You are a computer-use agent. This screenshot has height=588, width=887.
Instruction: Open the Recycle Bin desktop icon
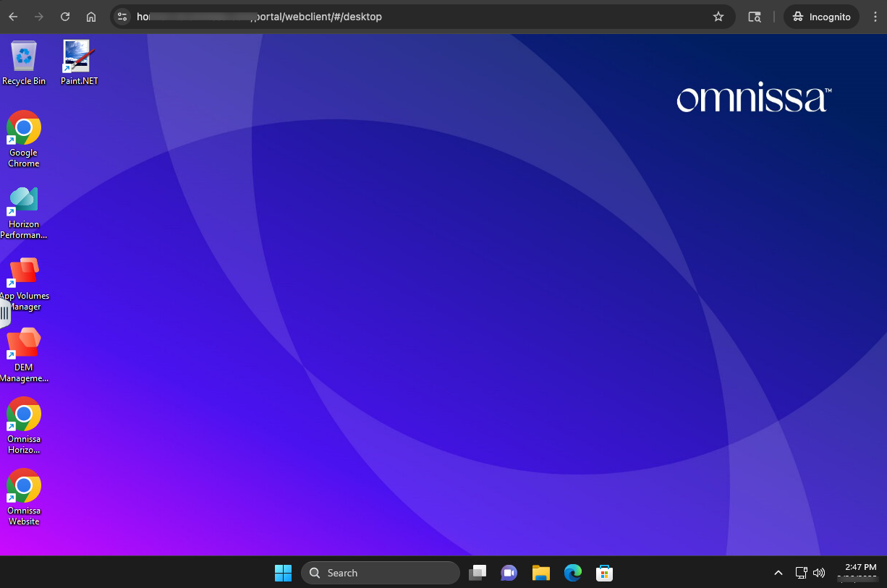(24, 56)
